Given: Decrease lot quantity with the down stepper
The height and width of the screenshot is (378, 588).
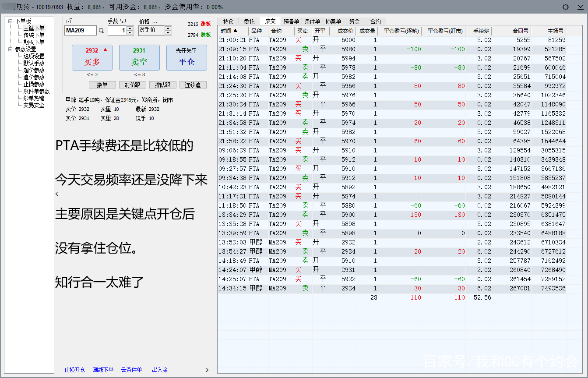Looking at the screenshot, I should [130, 33].
